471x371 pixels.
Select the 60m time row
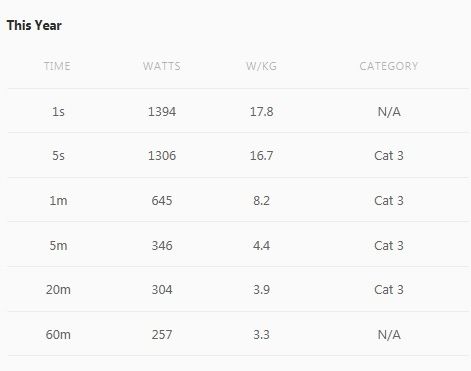coord(238,334)
